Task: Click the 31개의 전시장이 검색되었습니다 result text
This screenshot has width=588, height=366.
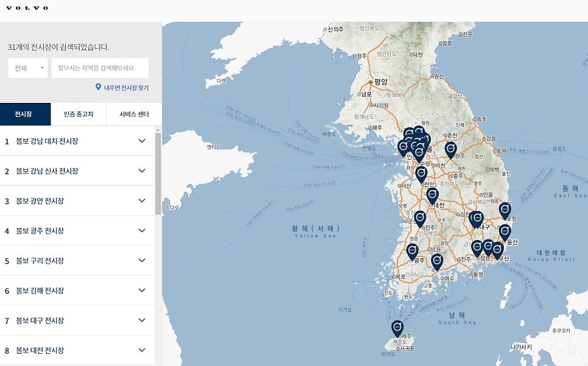Action: 58,47
